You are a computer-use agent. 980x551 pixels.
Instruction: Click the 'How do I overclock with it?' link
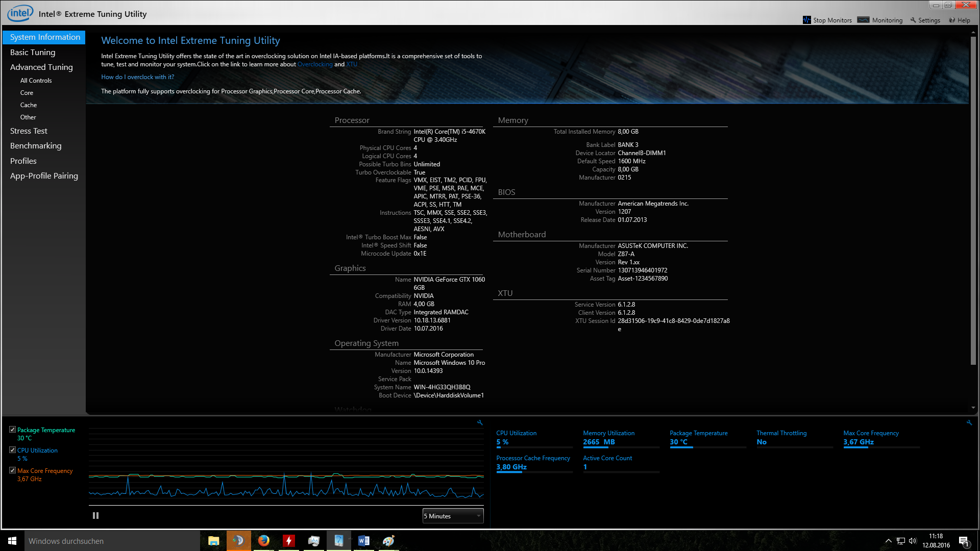(137, 77)
